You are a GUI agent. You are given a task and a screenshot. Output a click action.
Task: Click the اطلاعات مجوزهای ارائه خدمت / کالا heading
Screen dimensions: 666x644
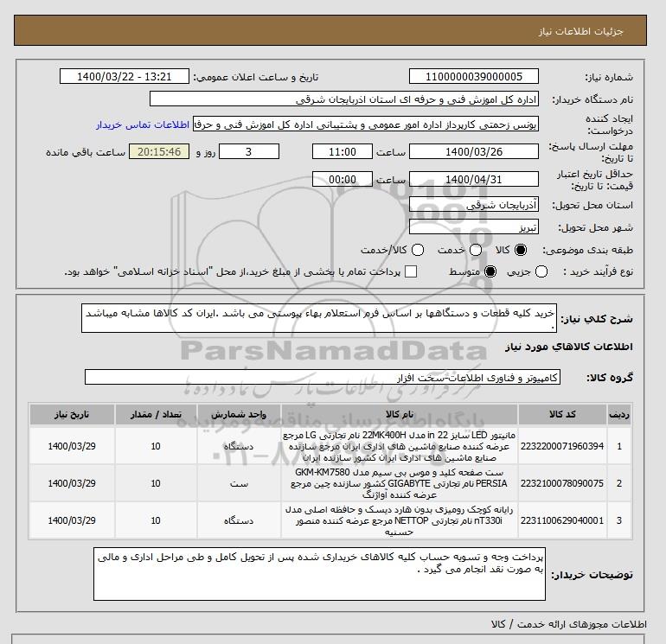[569, 624]
